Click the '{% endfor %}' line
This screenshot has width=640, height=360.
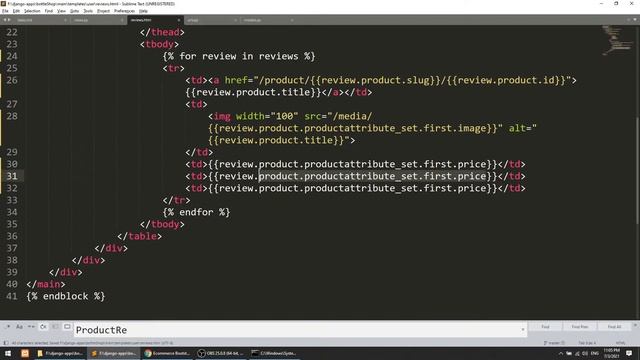coord(196,212)
